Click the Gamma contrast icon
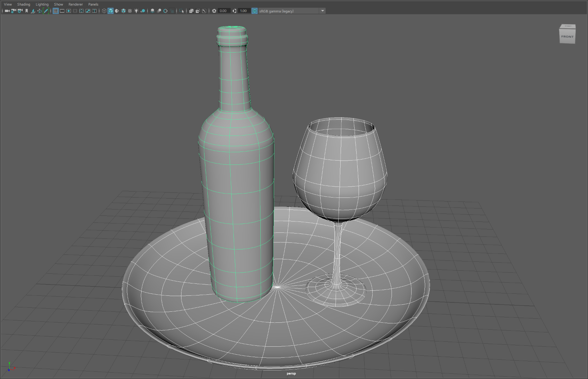The image size is (588, 379). (x=234, y=11)
